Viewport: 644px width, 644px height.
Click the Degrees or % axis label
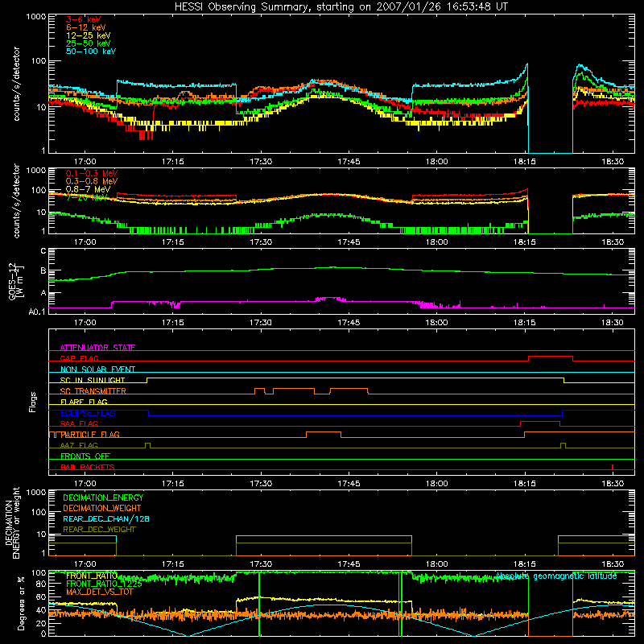tap(21, 603)
